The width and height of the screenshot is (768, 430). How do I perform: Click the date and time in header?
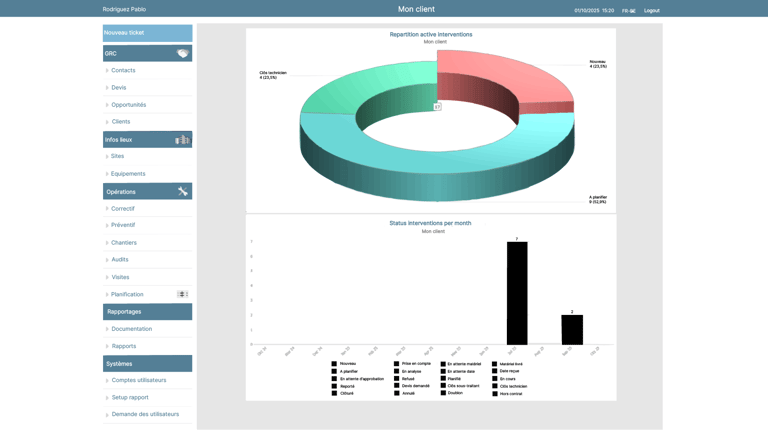(x=594, y=10)
